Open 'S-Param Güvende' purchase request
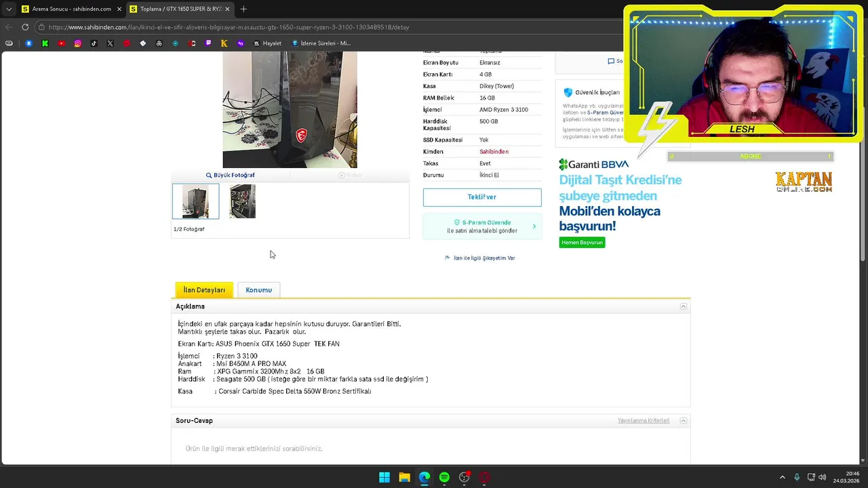The height and width of the screenshot is (488, 868). pos(482,226)
